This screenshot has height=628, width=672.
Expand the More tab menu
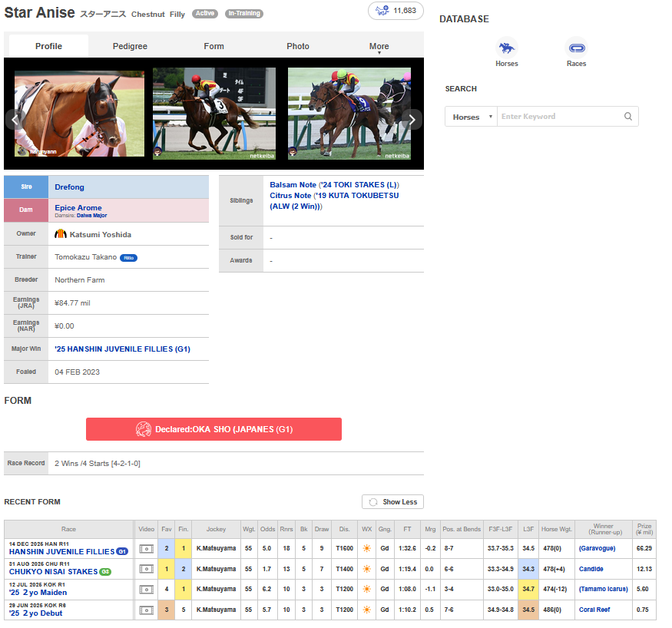(x=379, y=47)
